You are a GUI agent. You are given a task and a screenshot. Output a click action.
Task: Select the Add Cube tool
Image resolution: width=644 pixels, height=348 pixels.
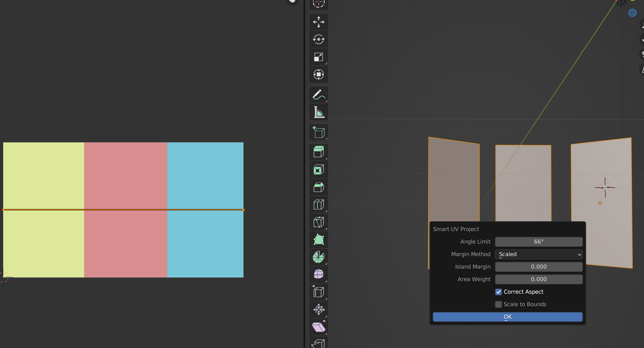coord(318,132)
